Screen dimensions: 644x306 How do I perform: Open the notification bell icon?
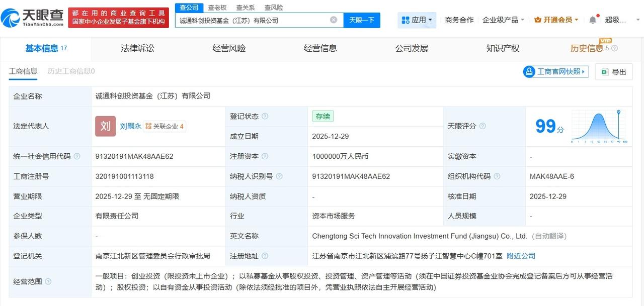pos(593,20)
